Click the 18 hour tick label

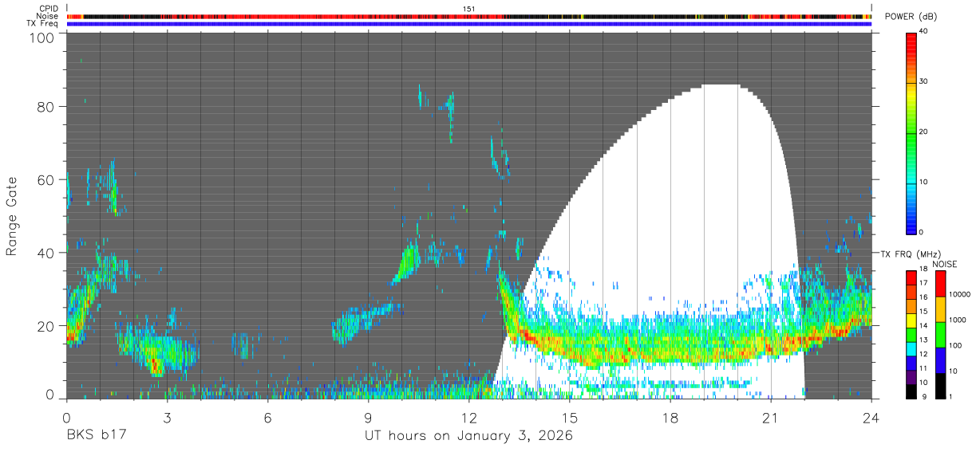coord(670,417)
